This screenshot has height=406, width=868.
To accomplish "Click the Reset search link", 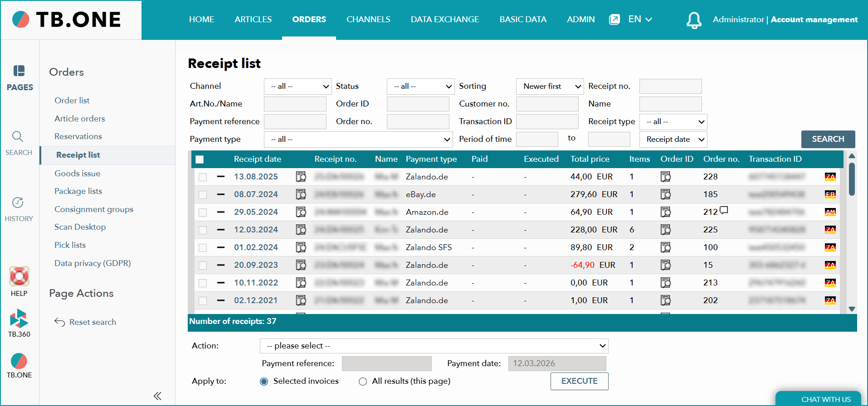I will [85, 322].
